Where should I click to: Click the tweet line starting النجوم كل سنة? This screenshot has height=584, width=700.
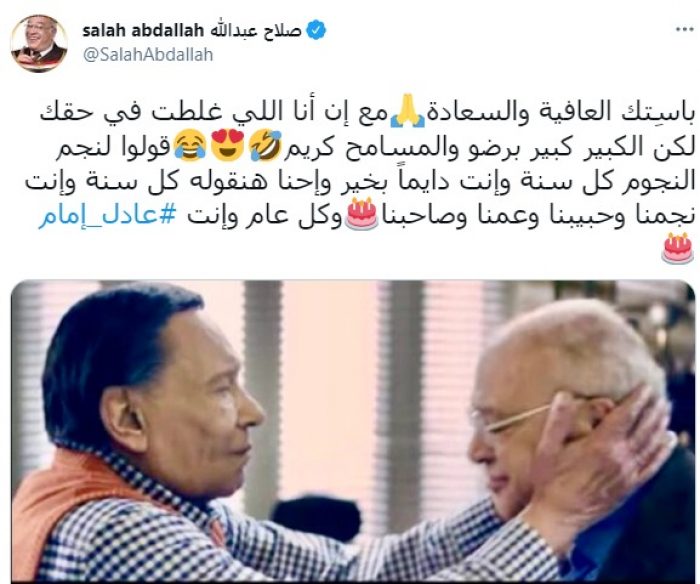tap(360, 180)
